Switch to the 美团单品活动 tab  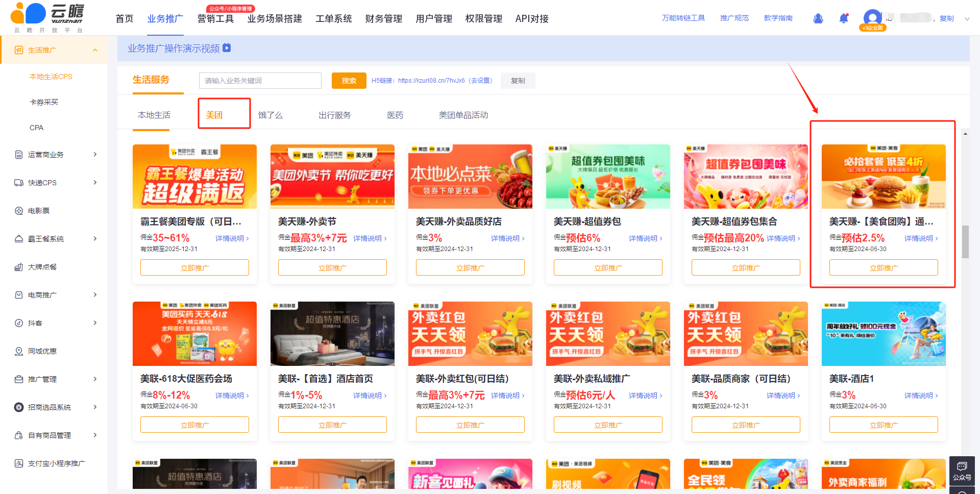tap(463, 115)
